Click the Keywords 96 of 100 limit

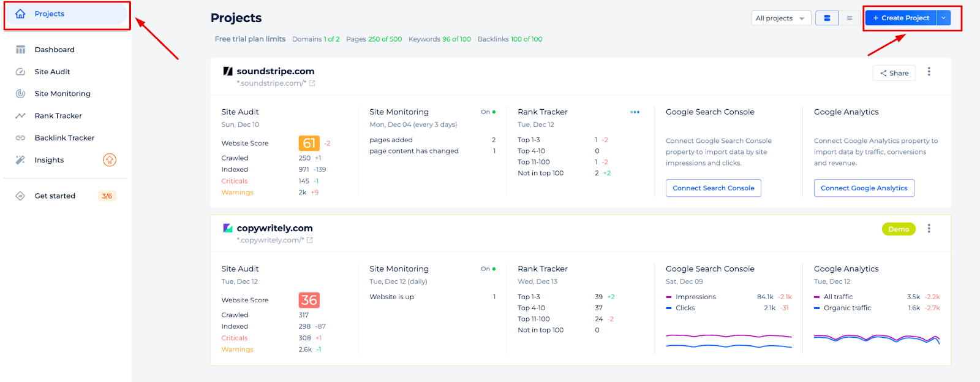[440, 39]
